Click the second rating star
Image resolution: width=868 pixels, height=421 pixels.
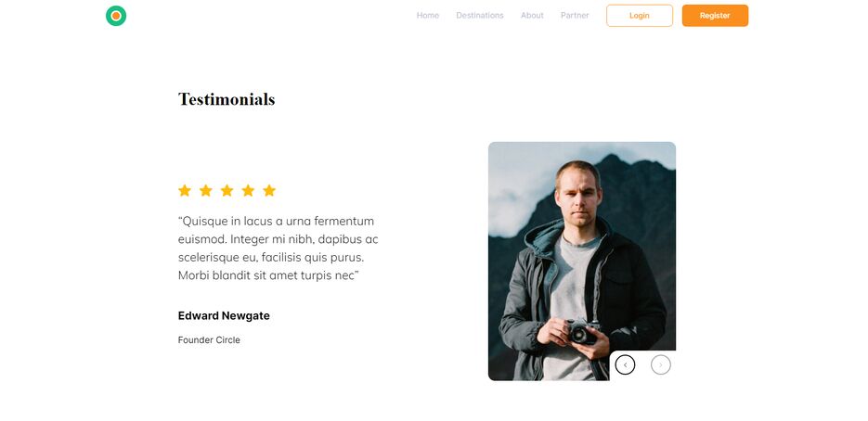point(205,191)
